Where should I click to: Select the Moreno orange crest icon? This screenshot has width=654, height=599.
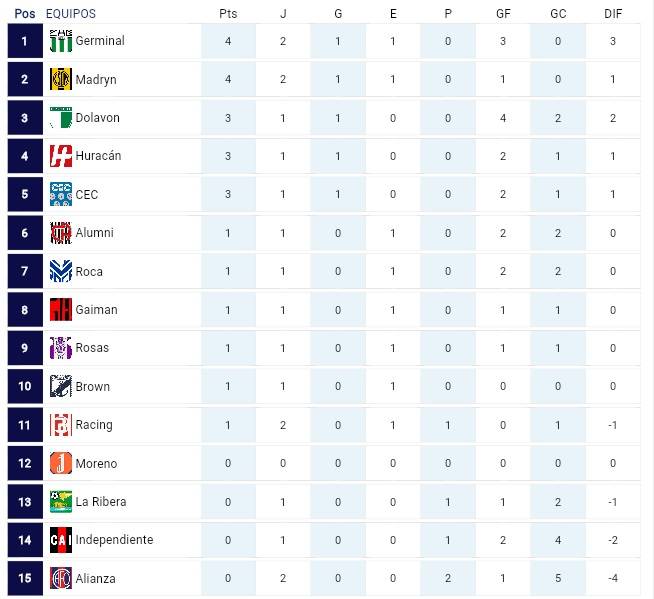coord(61,463)
